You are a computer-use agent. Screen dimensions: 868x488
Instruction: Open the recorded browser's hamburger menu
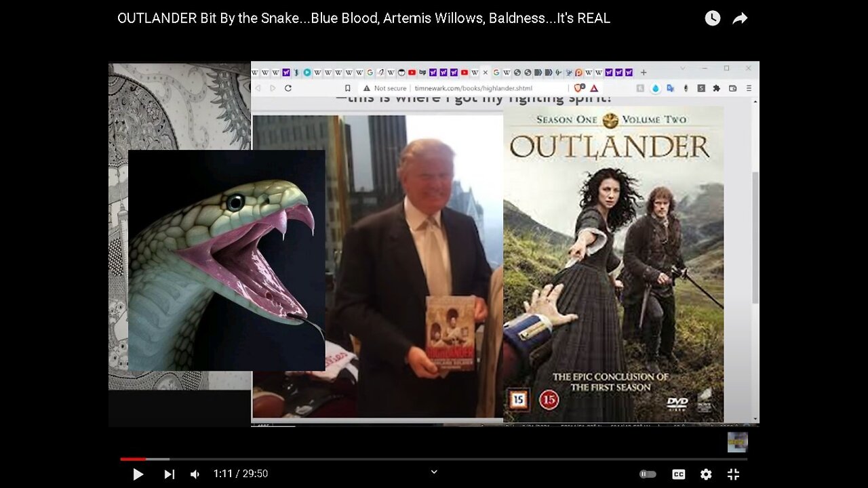point(749,88)
